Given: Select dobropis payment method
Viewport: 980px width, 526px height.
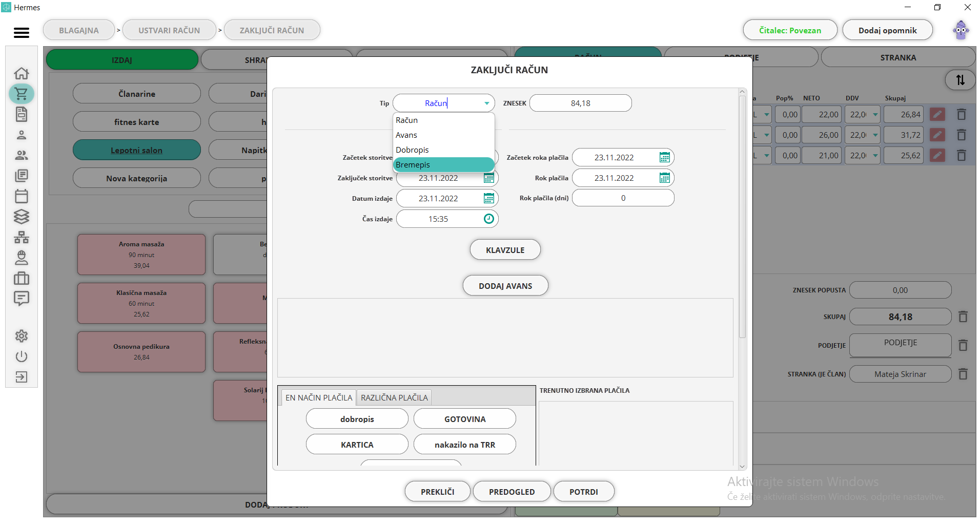Looking at the screenshot, I should pos(357,419).
